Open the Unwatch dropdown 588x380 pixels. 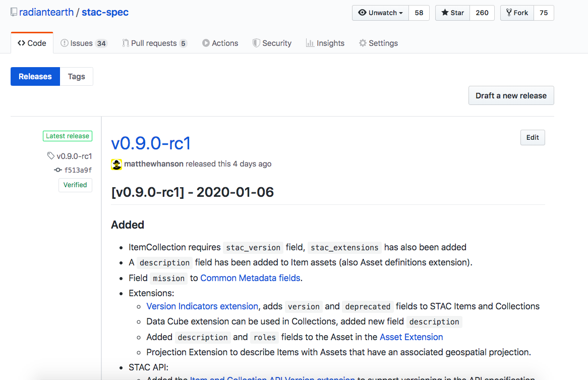tap(380, 13)
